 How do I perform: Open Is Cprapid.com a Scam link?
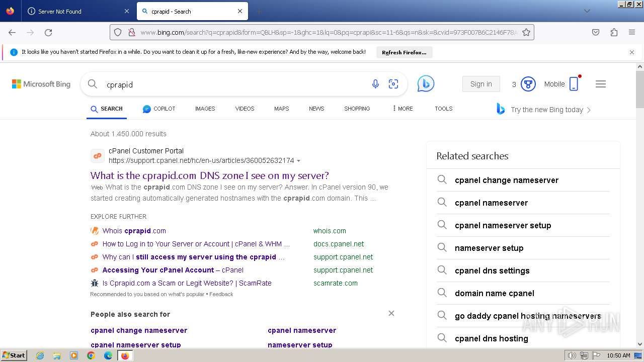pyautogui.click(x=187, y=283)
